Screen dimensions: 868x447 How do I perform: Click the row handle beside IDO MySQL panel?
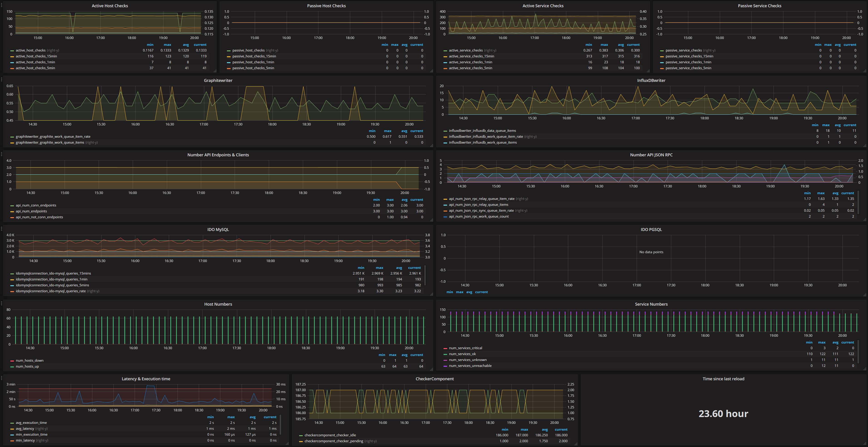1,228
